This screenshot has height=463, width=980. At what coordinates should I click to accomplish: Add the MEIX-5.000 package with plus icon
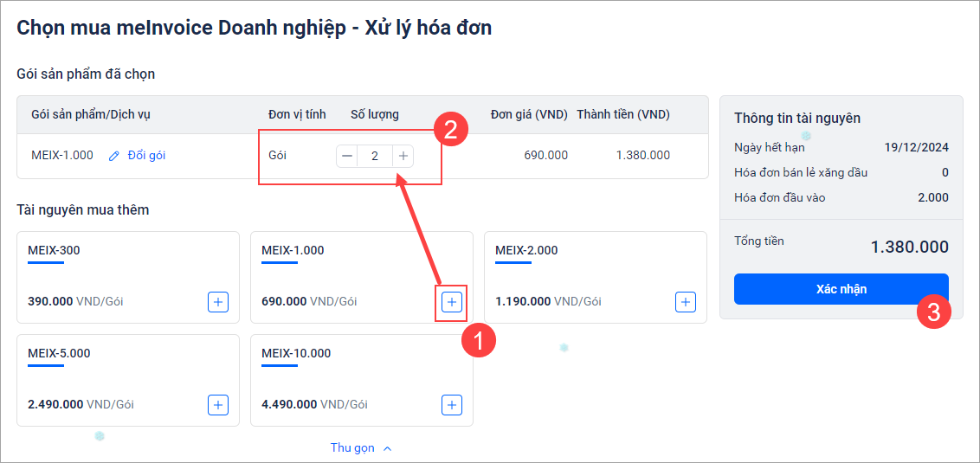pos(218,404)
